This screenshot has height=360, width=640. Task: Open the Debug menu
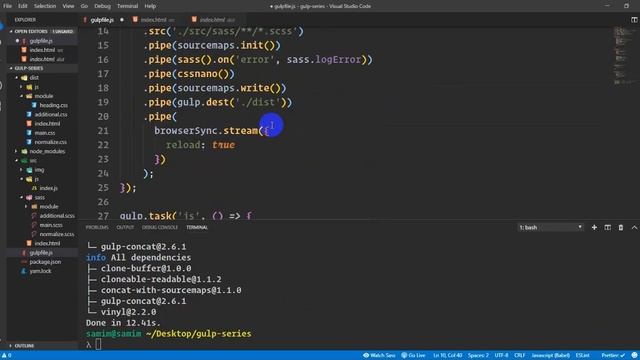(x=102, y=6)
